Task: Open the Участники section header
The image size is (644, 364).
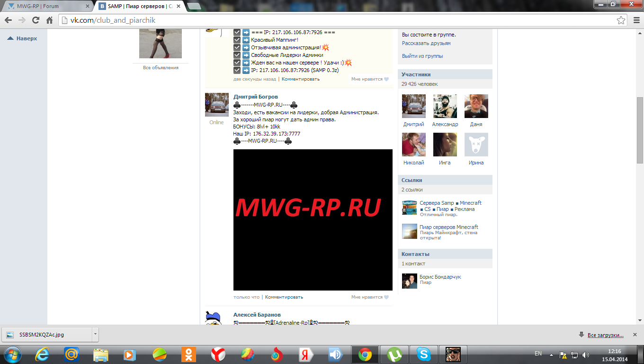Action: pyautogui.click(x=445, y=74)
